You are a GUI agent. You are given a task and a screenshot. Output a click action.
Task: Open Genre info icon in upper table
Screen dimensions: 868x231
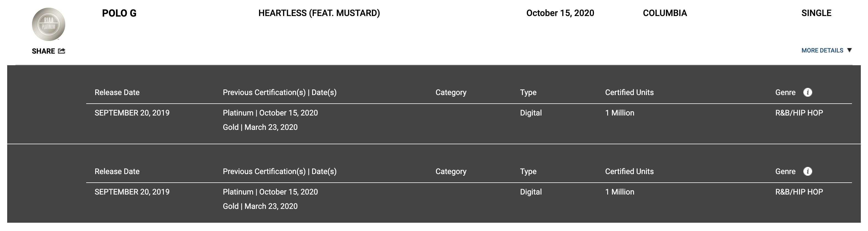(807, 92)
